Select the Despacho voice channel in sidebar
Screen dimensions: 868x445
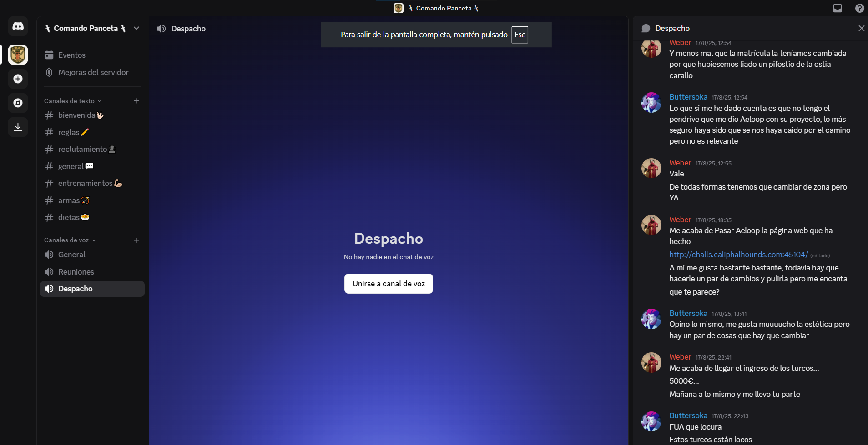(92, 289)
